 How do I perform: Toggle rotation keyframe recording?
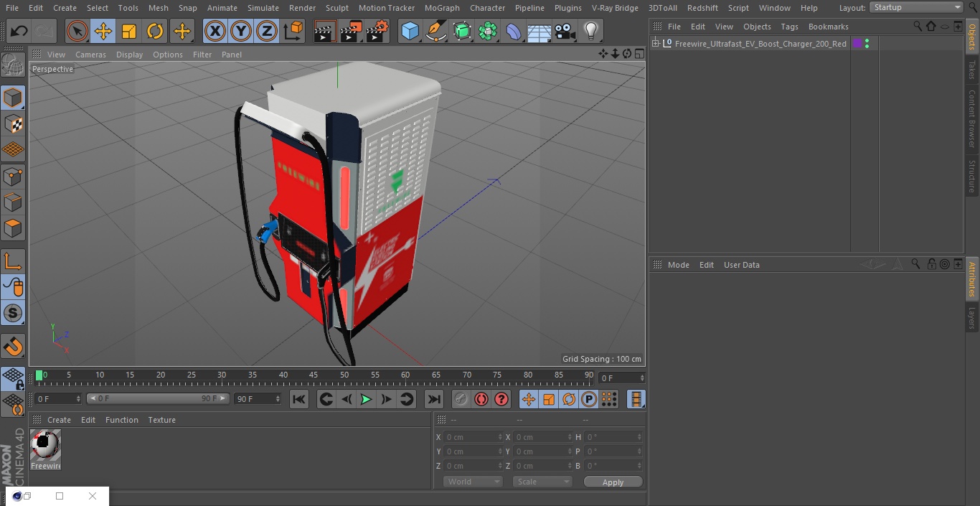coord(569,399)
